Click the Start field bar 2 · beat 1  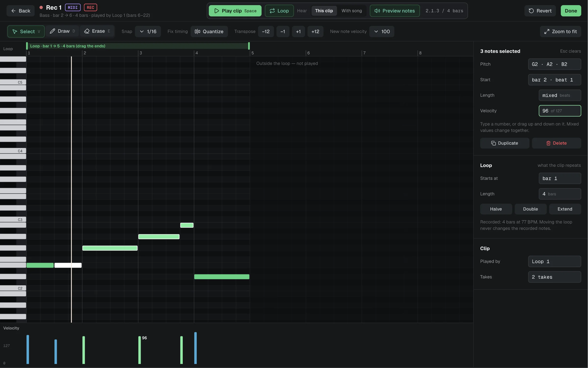(554, 80)
